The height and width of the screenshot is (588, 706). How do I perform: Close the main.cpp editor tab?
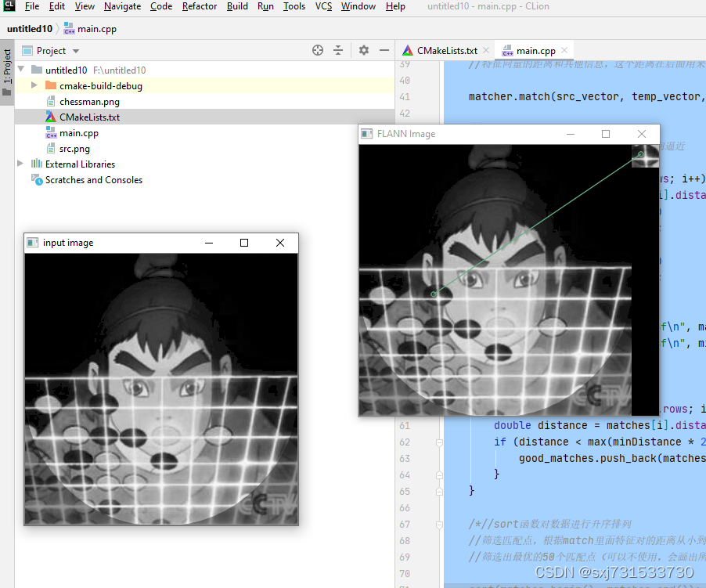[x=564, y=50]
